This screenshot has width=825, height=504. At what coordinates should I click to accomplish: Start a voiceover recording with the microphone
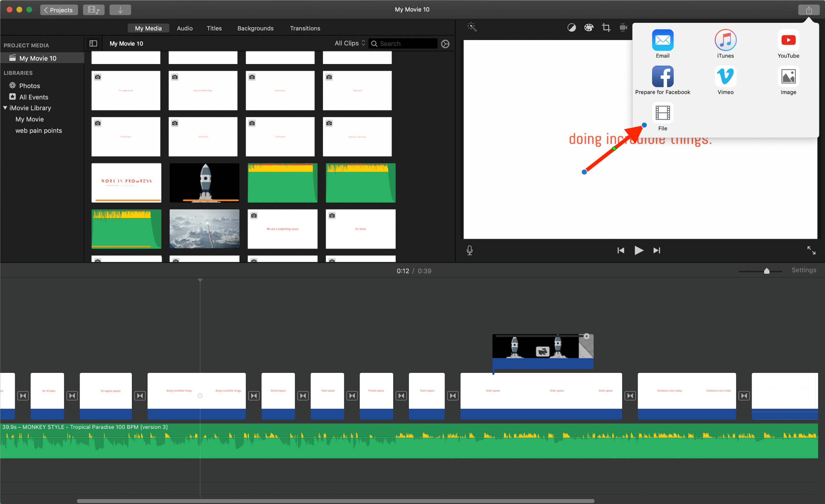point(470,250)
